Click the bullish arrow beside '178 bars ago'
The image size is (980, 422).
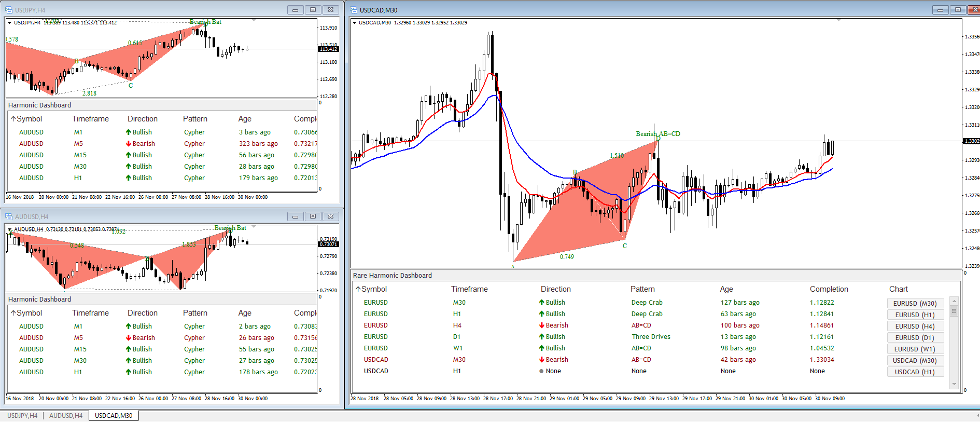(128, 372)
